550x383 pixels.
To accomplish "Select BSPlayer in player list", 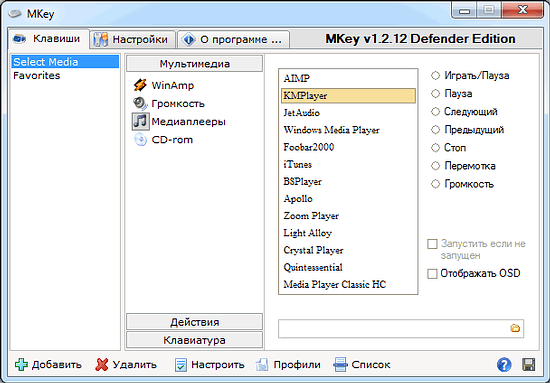I will [x=348, y=182].
